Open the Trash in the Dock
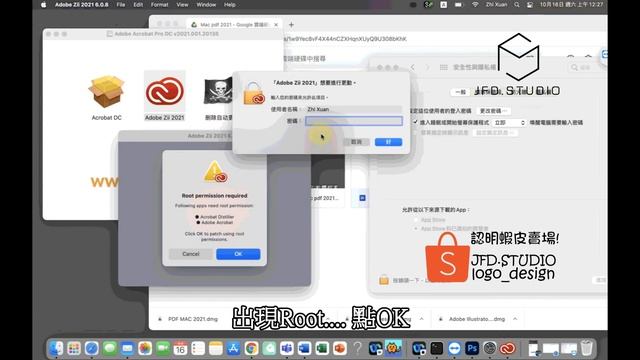 (x=587, y=348)
